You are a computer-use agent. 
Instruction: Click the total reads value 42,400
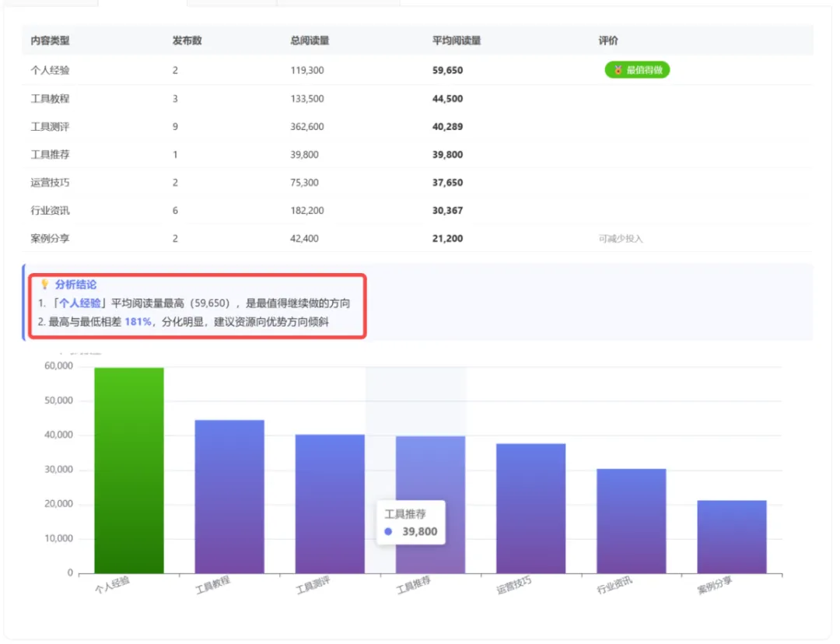(304, 239)
